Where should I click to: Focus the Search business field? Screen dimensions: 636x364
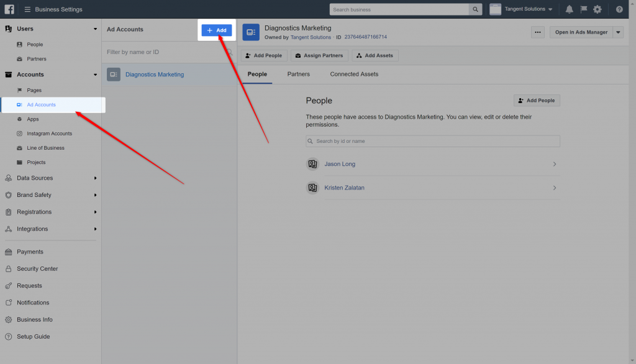pyautogui.click(x=399, y=9)
